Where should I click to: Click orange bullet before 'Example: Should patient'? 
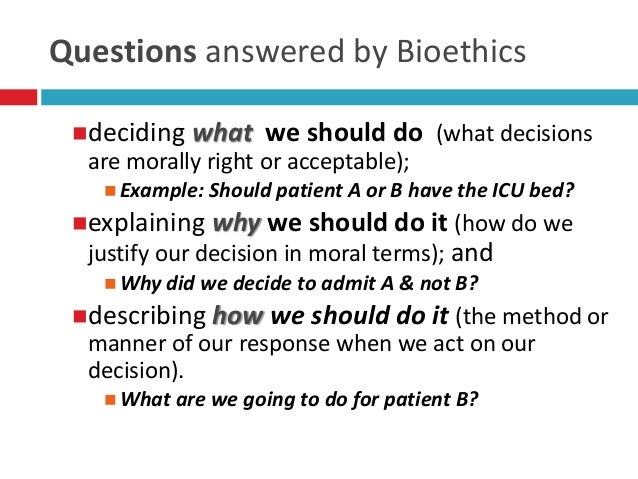tap(110, 191)
